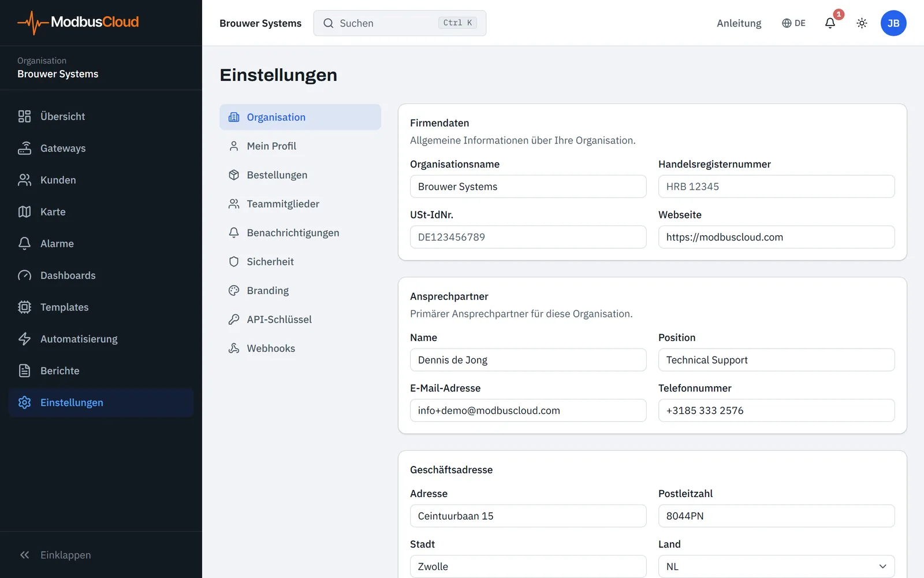Viewport: 924px width, 578px height.
Task: Open the Anleitung link
Action: pyautogui.click(x=739, y=23)
